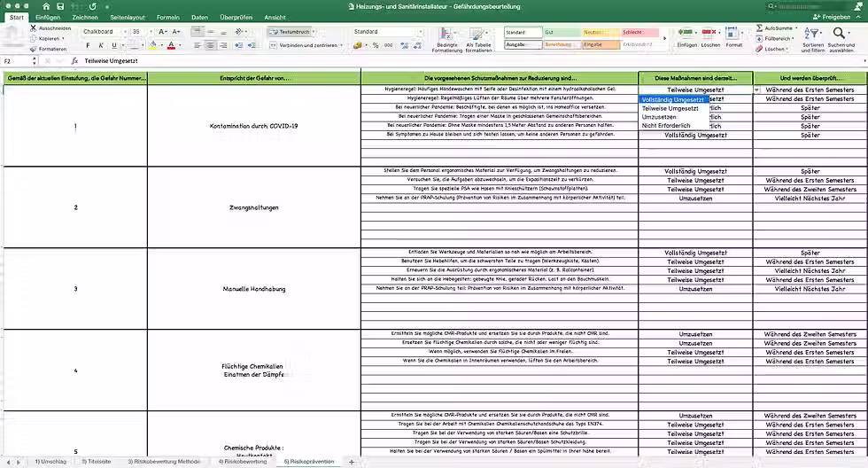This screenshot has height=468, width=868.
Task: Expand the cell styles gallery arrow
Action: [x=664, y=39]
